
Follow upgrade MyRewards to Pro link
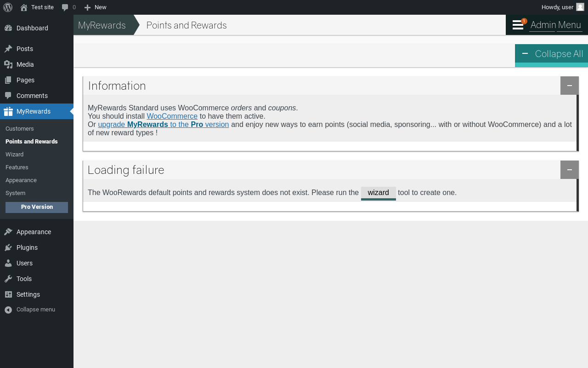164,125
